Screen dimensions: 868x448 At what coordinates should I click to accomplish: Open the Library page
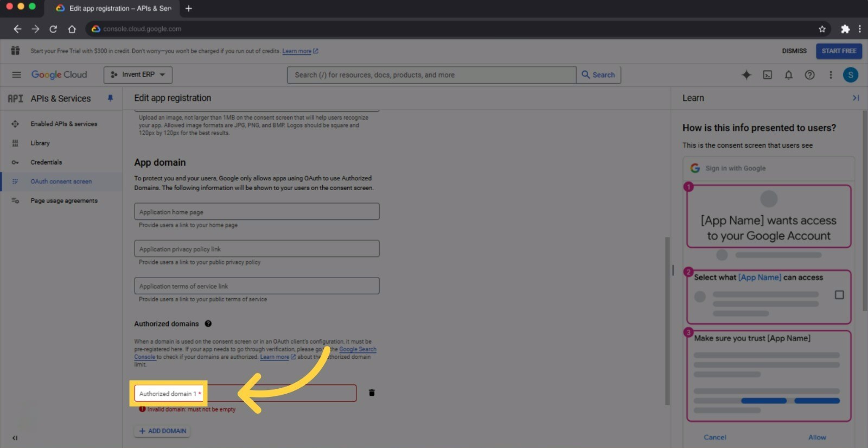pos(40,143)
